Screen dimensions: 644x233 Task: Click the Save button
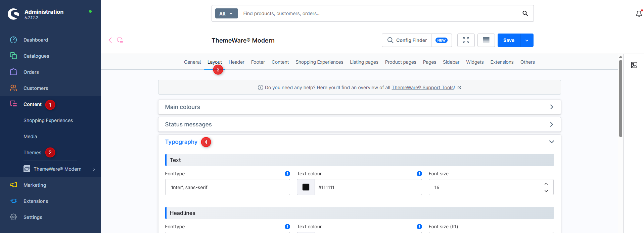(x=509, y=40)
